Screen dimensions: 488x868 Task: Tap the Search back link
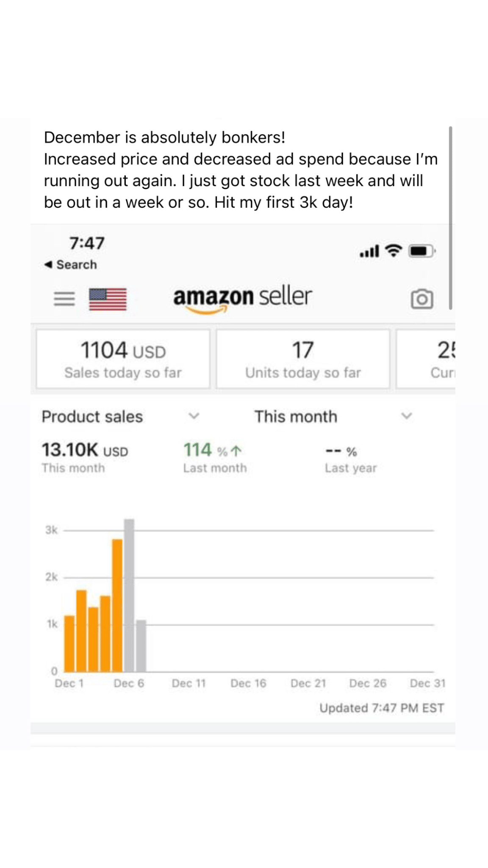click(76, 264)
